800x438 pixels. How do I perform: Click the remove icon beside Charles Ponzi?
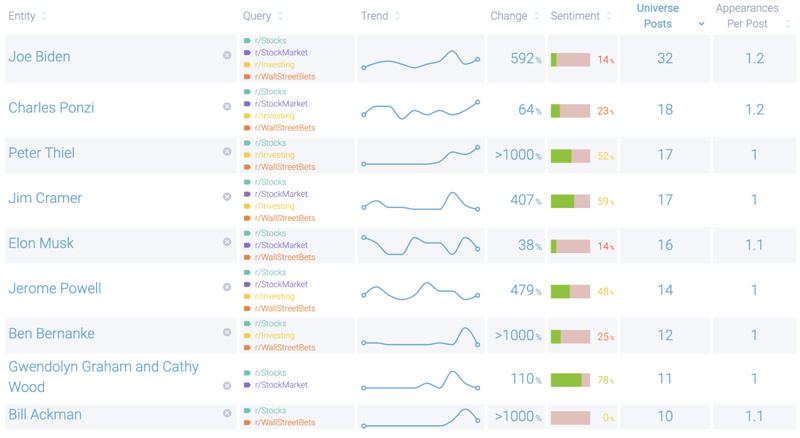coord(227,107)
